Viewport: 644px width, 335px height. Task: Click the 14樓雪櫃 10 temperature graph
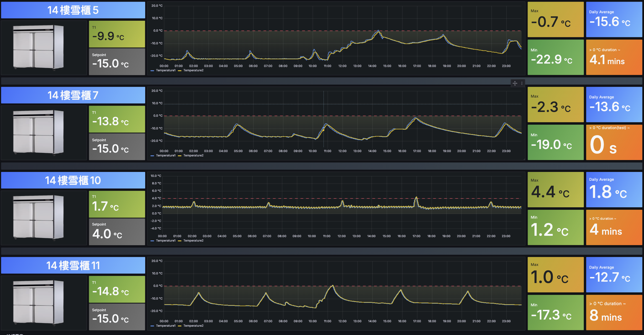[x=336, y=209]
